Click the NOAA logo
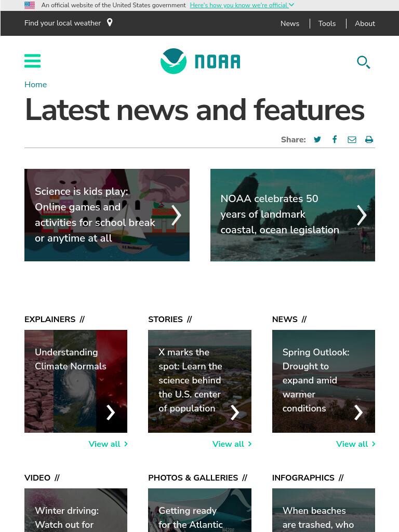 coord(200,61)
